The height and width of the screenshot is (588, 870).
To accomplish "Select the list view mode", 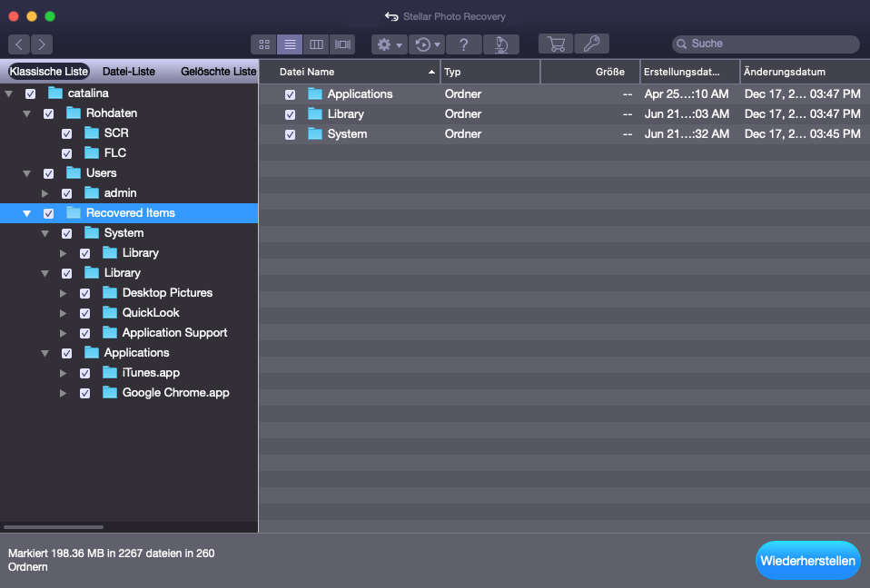I will click(290, 44).
